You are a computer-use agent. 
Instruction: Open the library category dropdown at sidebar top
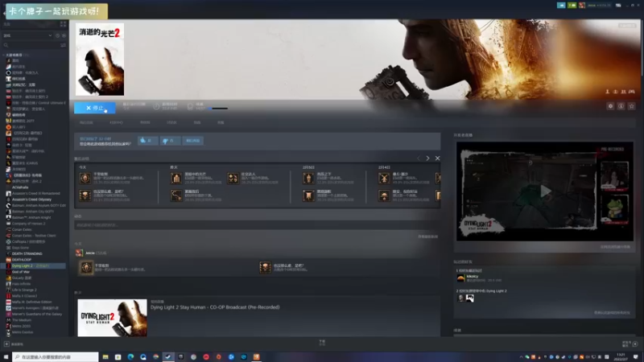tap(27, 35)
